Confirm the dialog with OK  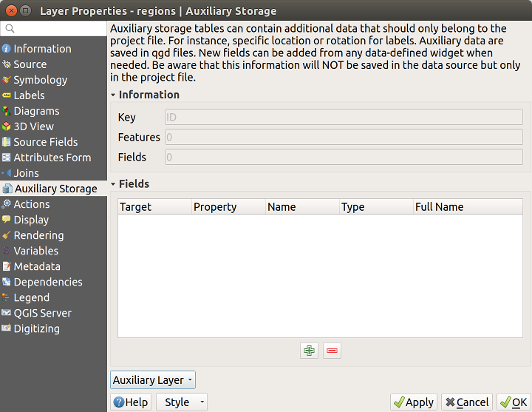[513, 402]
